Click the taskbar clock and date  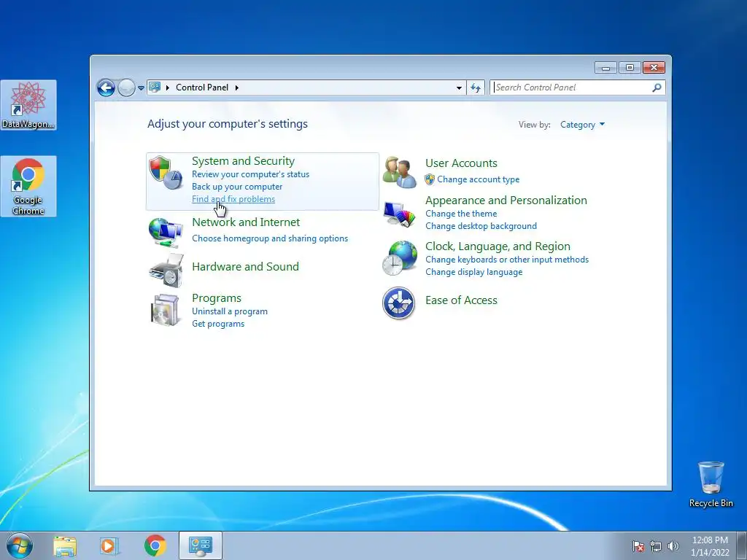[x=710, y=546]
